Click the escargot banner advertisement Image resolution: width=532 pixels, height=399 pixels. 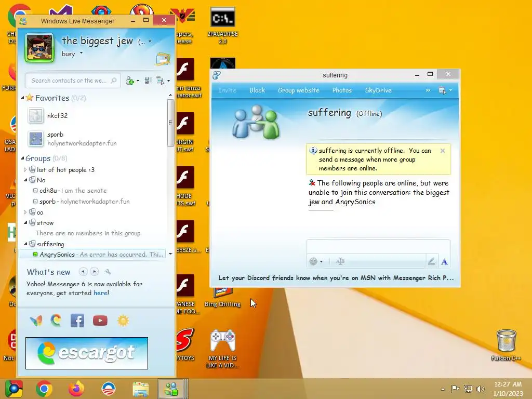[x=87, y=353]
